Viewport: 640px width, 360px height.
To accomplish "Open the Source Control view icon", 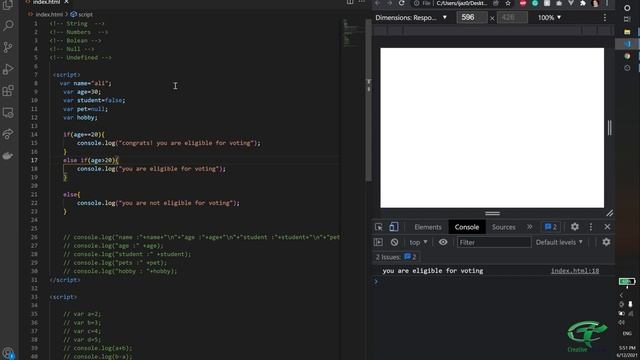I will tap(8, 47).
